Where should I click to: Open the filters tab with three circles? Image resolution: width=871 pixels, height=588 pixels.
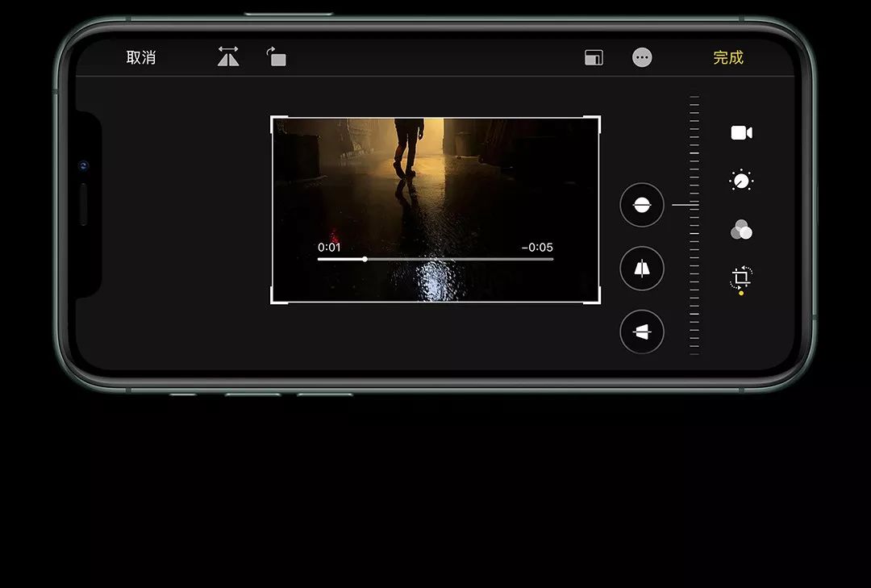tap(741, 230)
